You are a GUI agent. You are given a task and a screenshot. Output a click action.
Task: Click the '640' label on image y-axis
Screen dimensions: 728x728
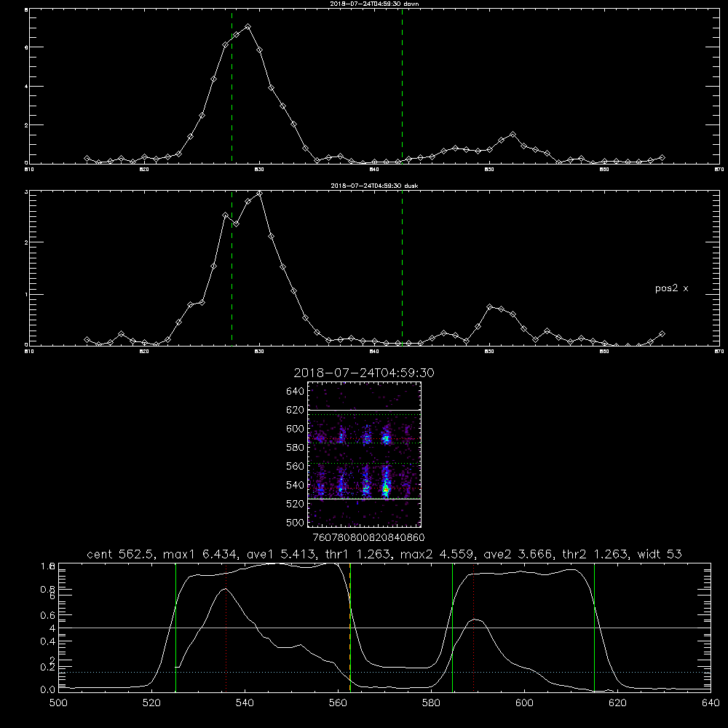pos(296,391)
